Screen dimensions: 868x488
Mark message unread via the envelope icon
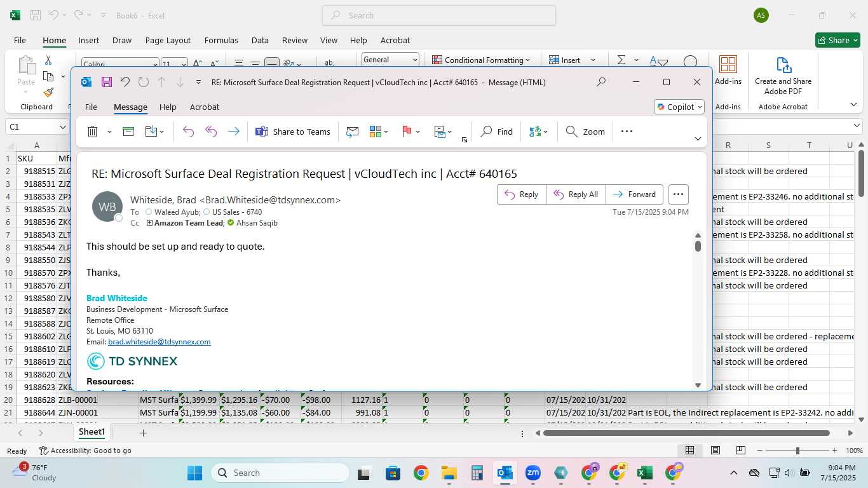pos(352,132)
